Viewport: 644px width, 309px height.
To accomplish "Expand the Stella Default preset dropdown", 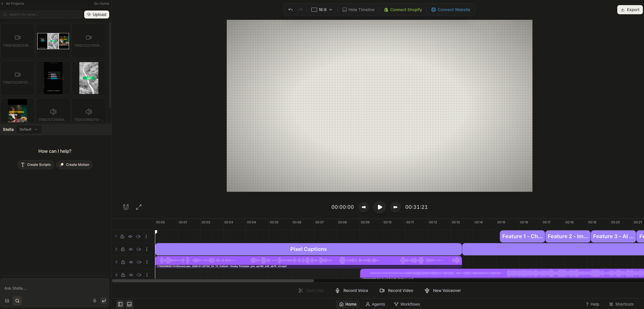I will point(29,129).
